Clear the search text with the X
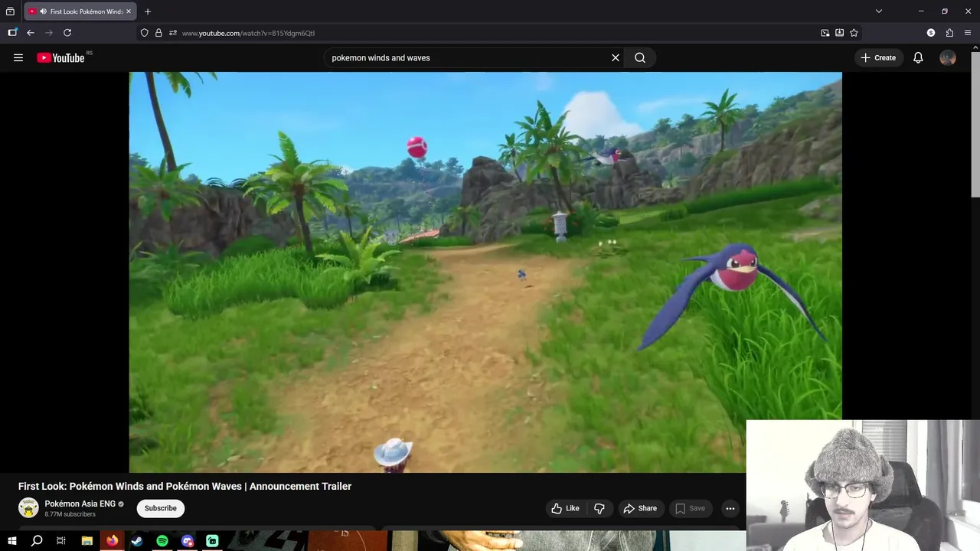This screenshot has width=980, height=551. point(616,57)
